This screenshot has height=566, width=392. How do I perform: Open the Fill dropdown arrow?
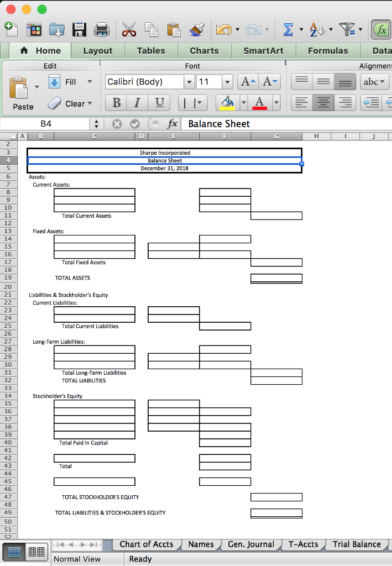point(90,82)
